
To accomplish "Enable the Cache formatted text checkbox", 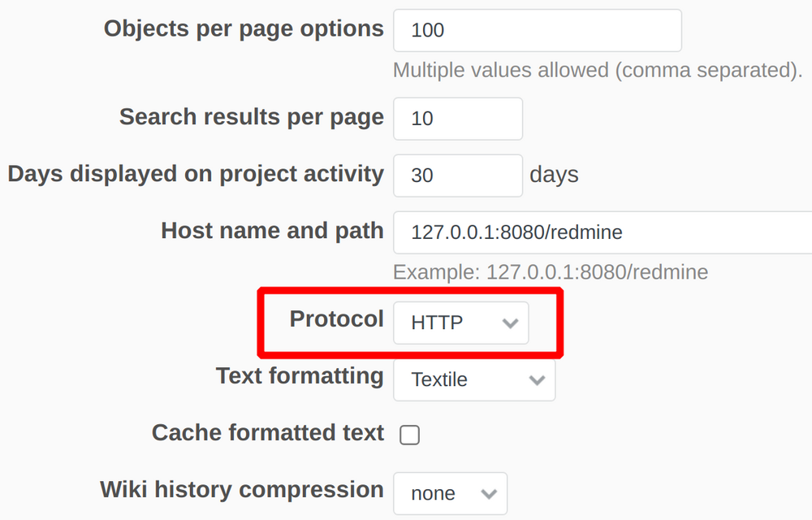I will coord(409,435).
